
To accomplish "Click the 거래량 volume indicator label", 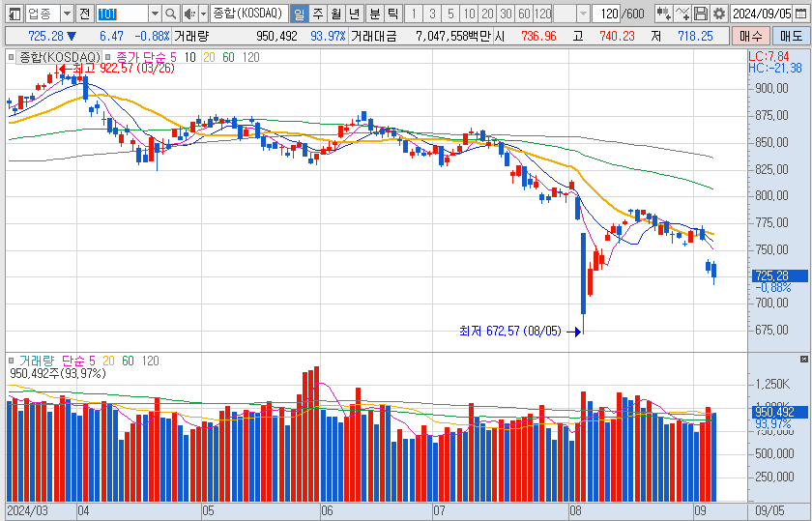I will coord(37,361).
